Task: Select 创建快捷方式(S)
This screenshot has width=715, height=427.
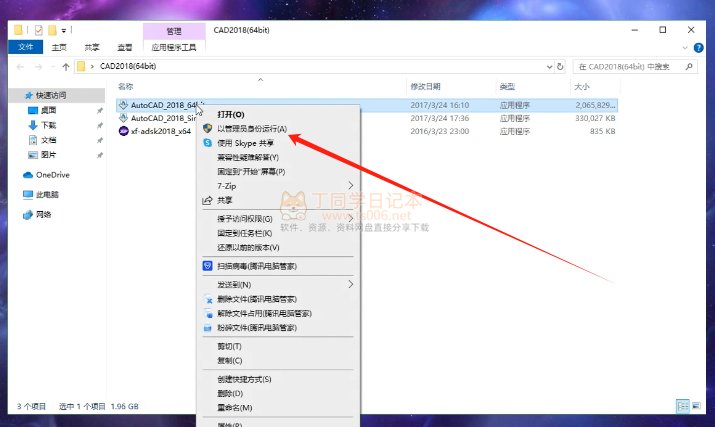Action: 244,379
